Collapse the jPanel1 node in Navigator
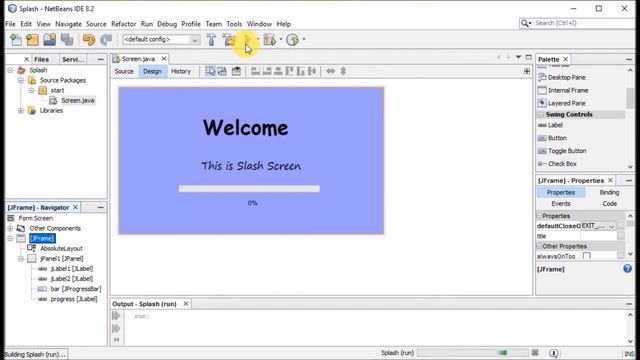Image resolution: width=640 pixels, height=360 pixels. pyautogui.click(x=21, y=259)
